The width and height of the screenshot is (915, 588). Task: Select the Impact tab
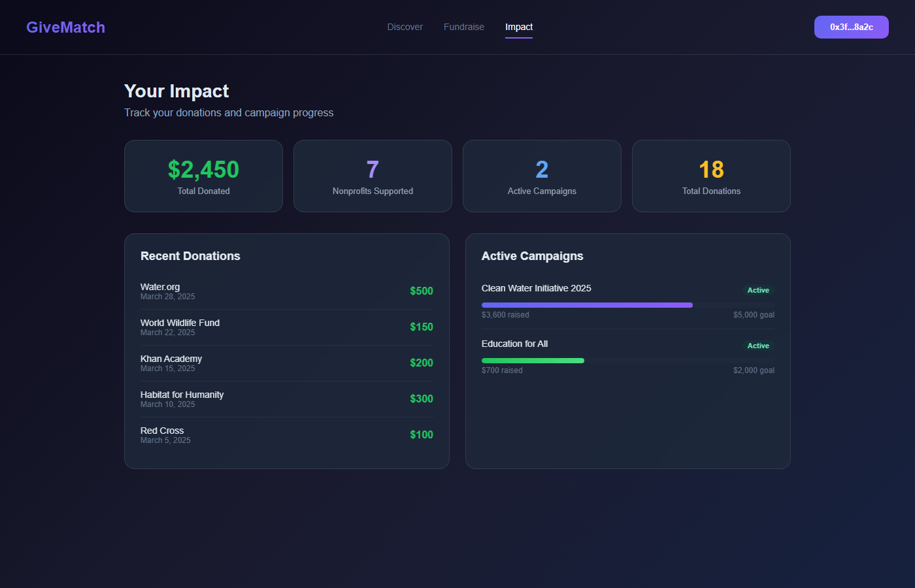point(519,27)
